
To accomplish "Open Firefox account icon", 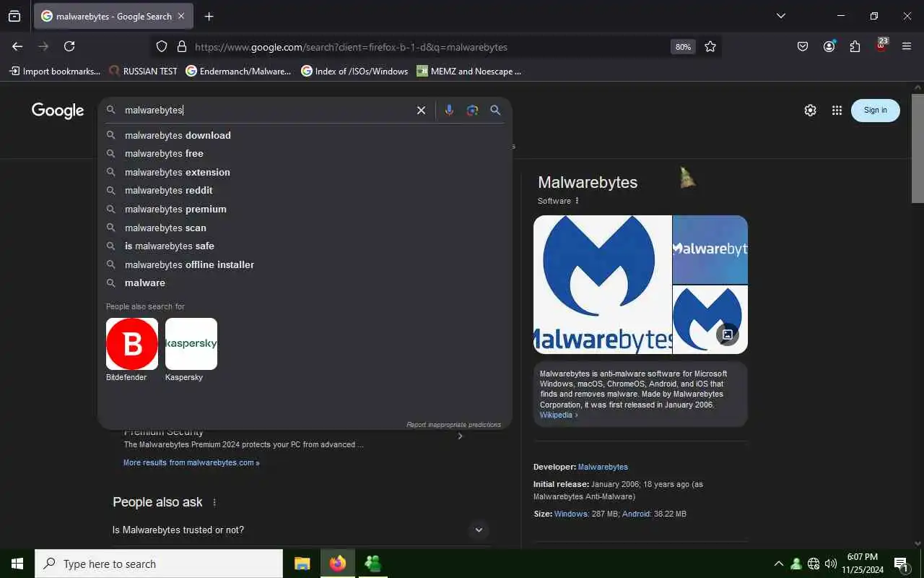I will click(829, 46).
